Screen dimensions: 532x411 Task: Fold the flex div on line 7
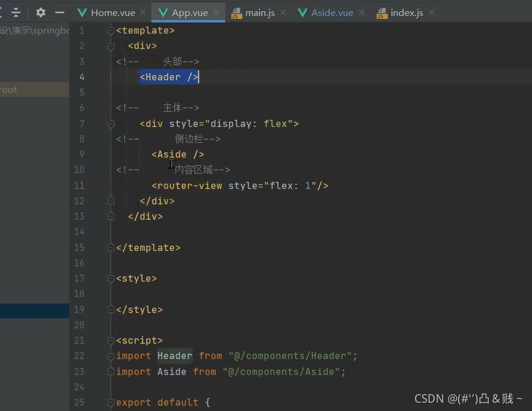tap(111, 124)
